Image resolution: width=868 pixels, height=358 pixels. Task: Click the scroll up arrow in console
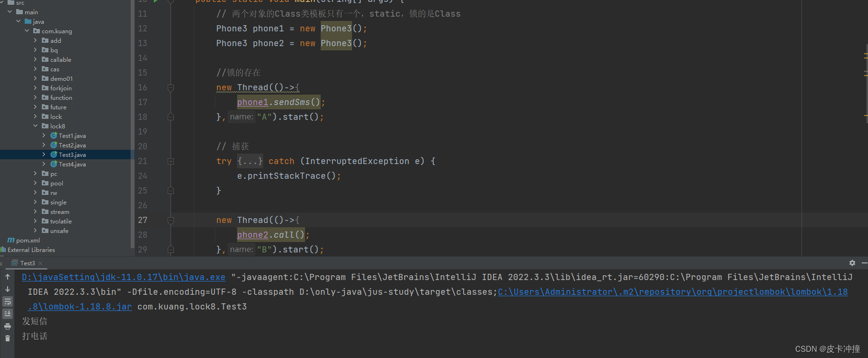[x=8, y=277]
